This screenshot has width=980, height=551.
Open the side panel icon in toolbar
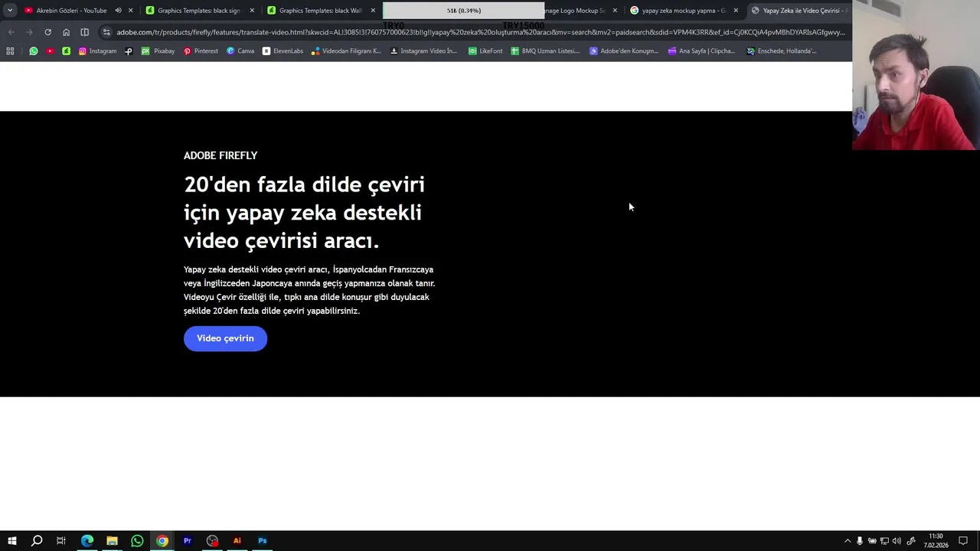[x=84, y=32]
